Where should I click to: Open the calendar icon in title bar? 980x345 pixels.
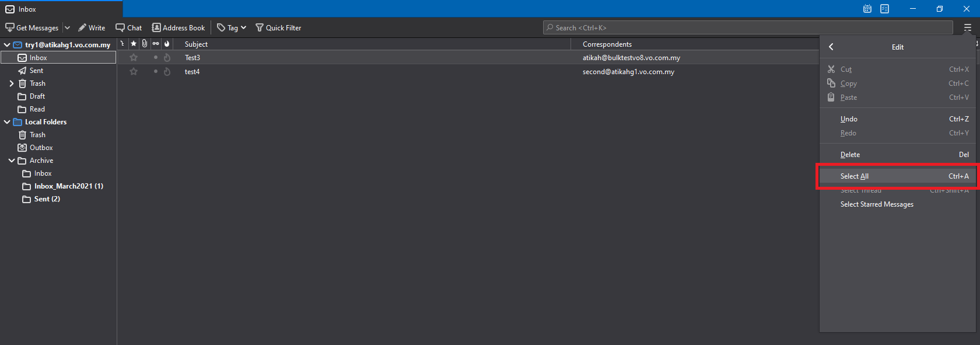point(867,9)
